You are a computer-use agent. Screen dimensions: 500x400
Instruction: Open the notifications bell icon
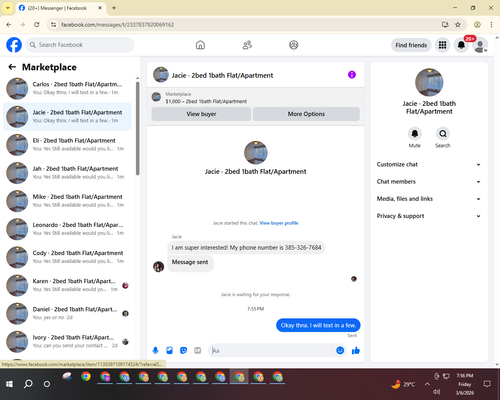point(461,45)
